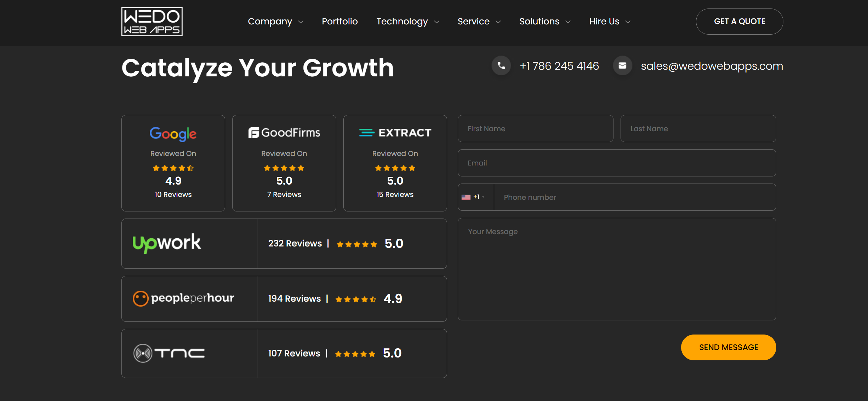The image size is (868, 401).
Task: Click Reviewed On under Google
Action: point(173,153)
